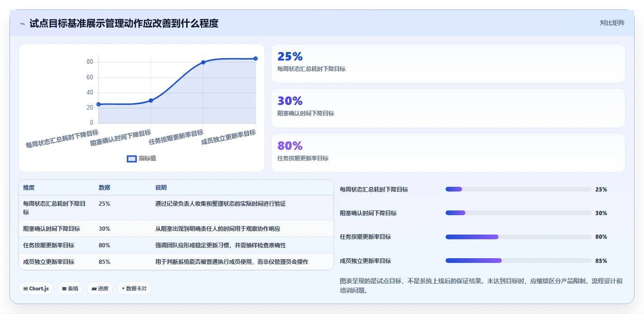Click the 数据卡片 tag button
The image size is (644, 314).
[134, 288]
